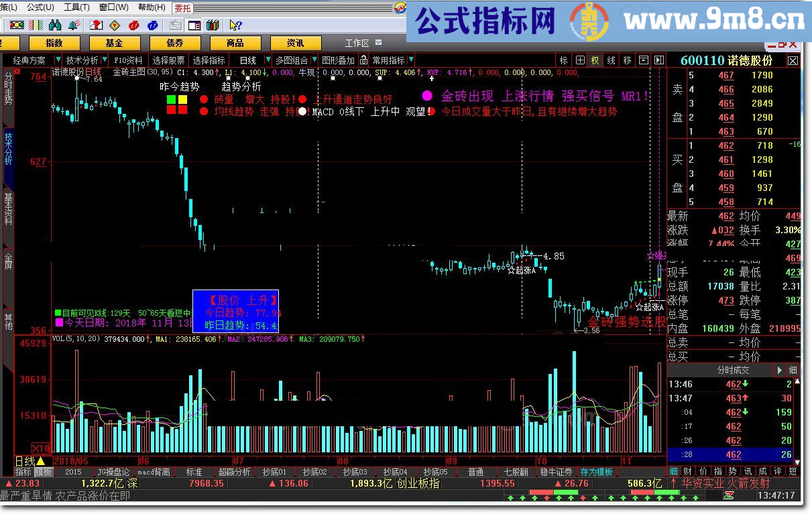This screenshot has width=812, height=514.
Task: Click the yellow diamond toolbar icon
Action: (115, 25)
